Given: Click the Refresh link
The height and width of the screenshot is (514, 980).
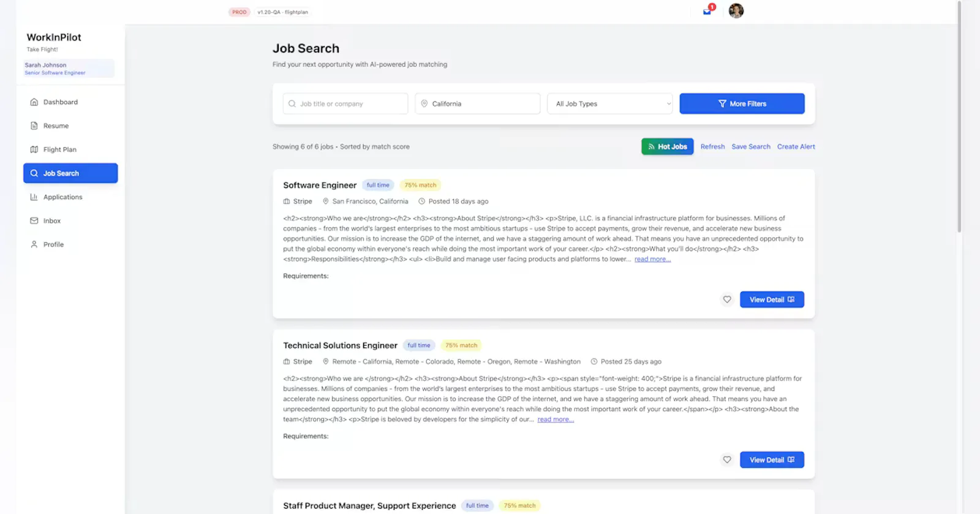Looking at the screenshot, I should [x=712, y=146].
